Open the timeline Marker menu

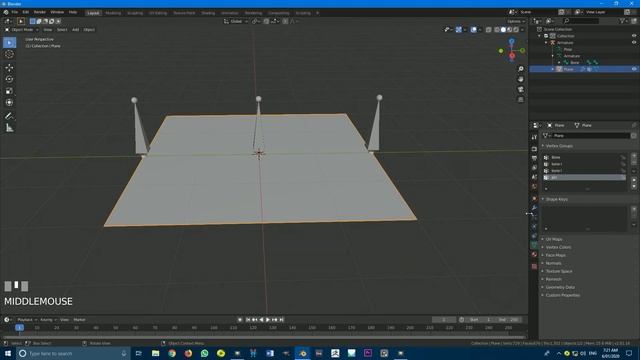79,320
